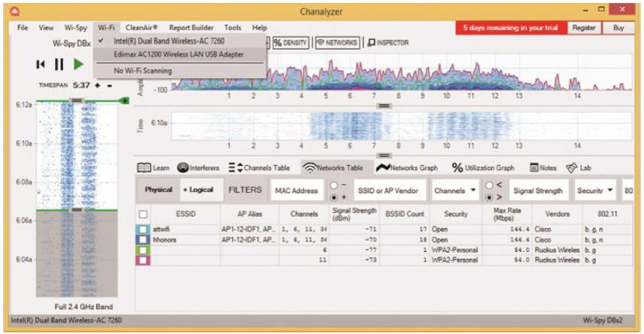Open the Tools menu
644x334 pixels.
[x=232, y=28]
